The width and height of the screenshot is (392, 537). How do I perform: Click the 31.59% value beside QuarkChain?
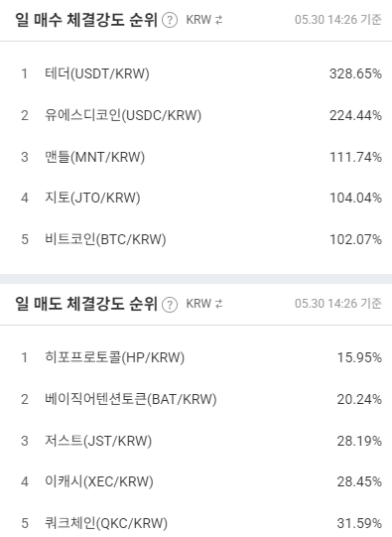pos(359,523)
